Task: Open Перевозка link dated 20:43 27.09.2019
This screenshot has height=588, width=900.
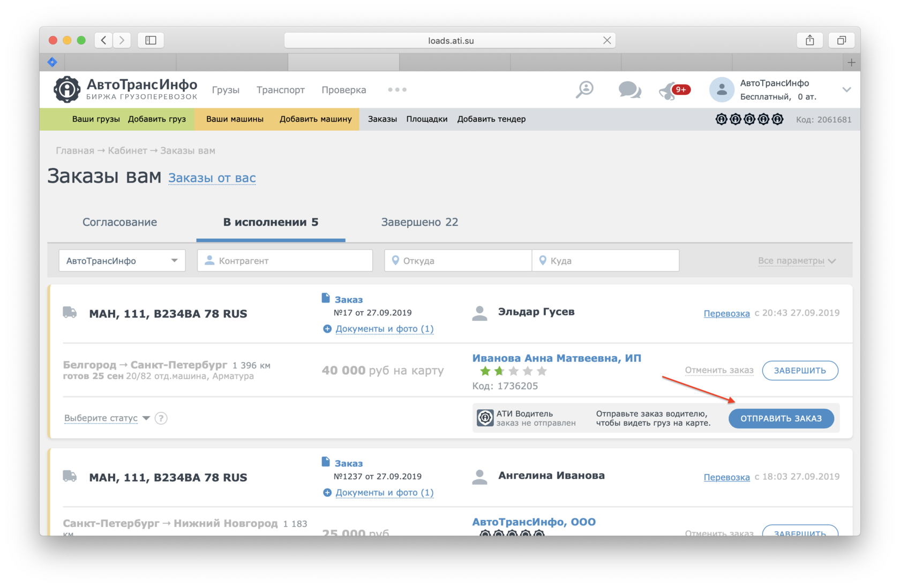Action: (726, 313)
